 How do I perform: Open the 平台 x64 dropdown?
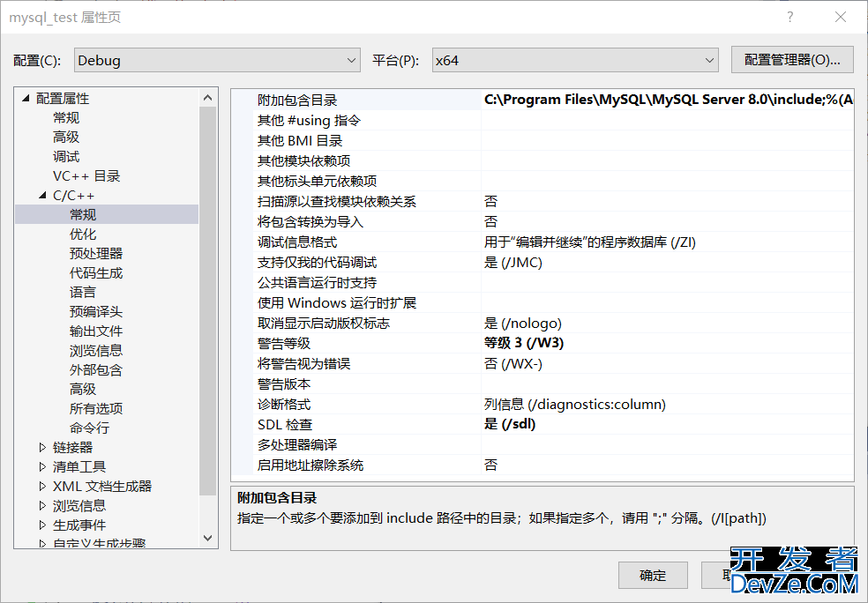[575, 60]
